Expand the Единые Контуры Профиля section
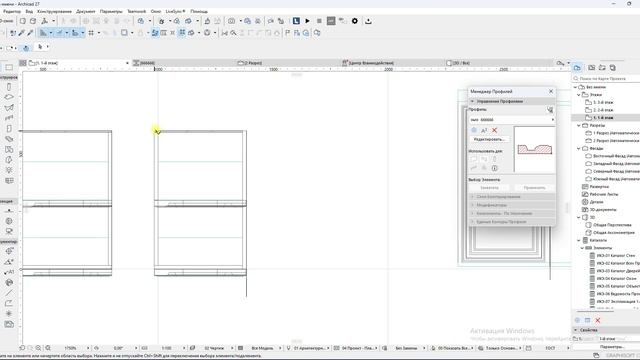Image resolution: width=640 pixels, height=360 pixels. click(x=512, y=222)
